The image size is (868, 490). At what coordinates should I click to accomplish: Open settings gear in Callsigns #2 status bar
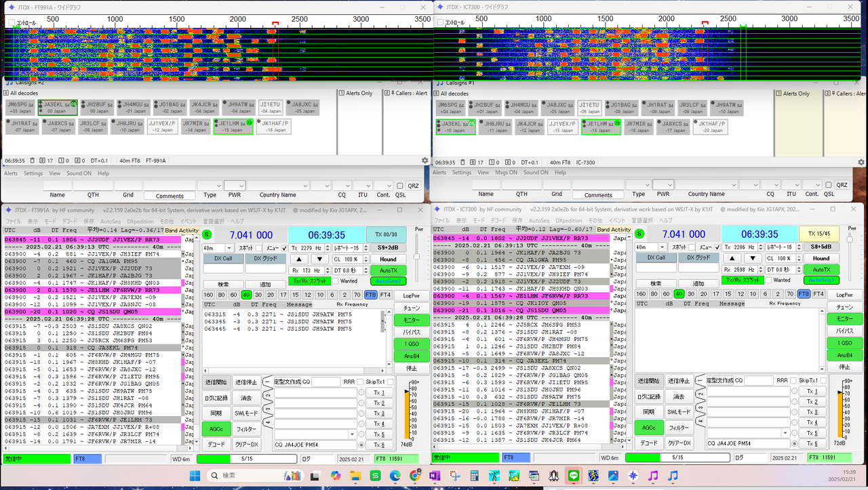click(x=425, y=161)
